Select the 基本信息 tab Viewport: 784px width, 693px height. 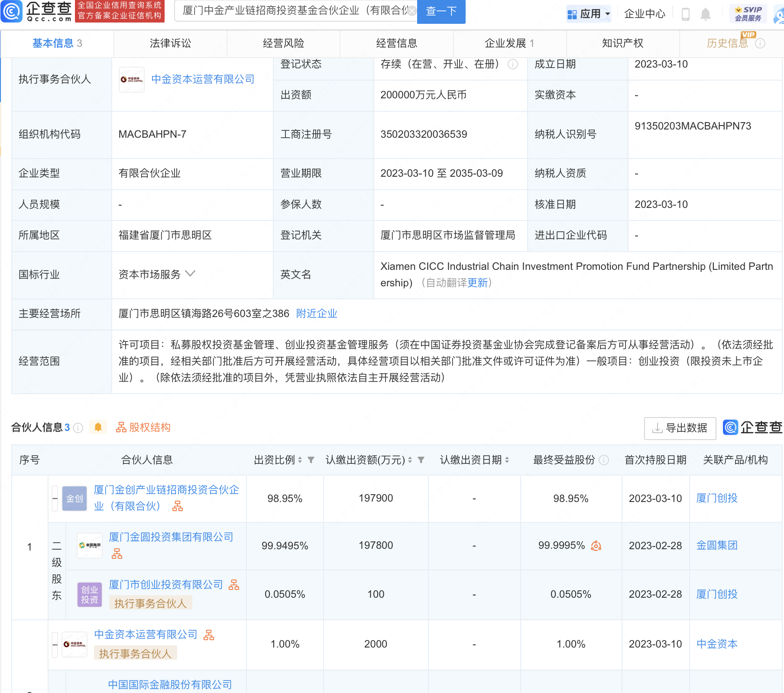(x=57, y=43)
